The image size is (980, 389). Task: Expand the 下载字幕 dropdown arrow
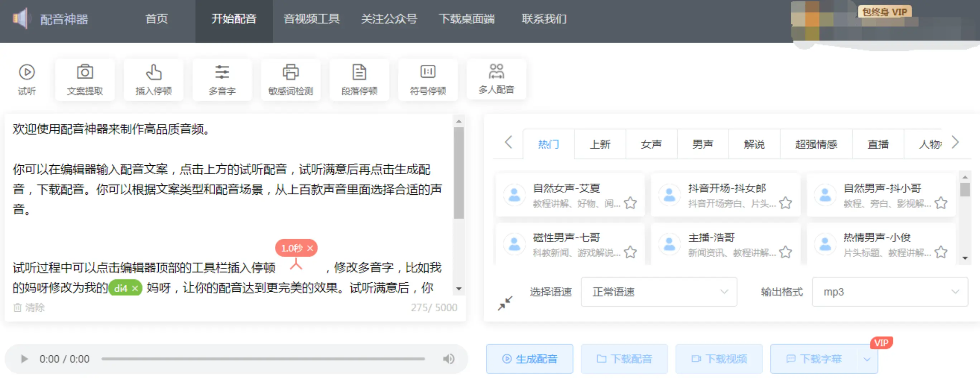coord(867,359)
